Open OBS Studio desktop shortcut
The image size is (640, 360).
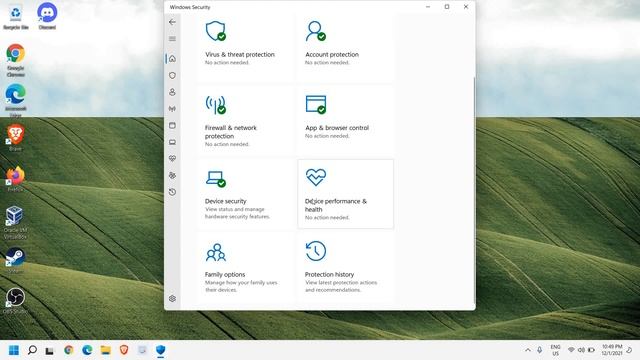[x=16, y=301]
